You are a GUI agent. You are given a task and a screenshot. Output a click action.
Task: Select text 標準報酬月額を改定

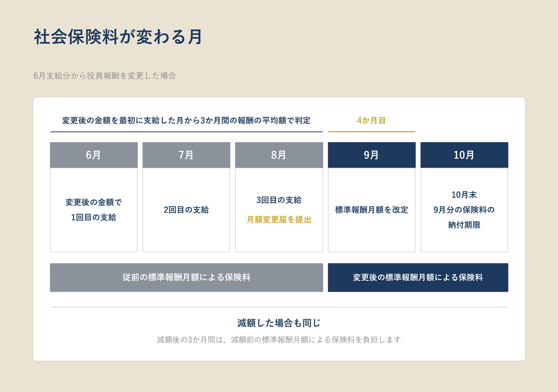click(372, 210)
